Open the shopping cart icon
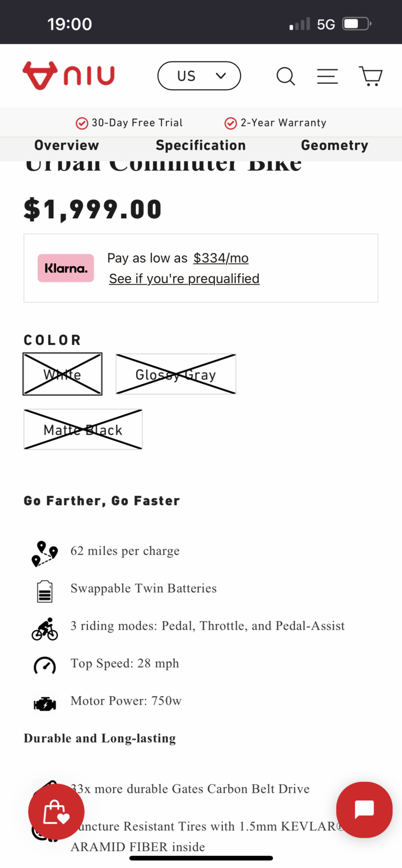 click(x=371, y=76)
